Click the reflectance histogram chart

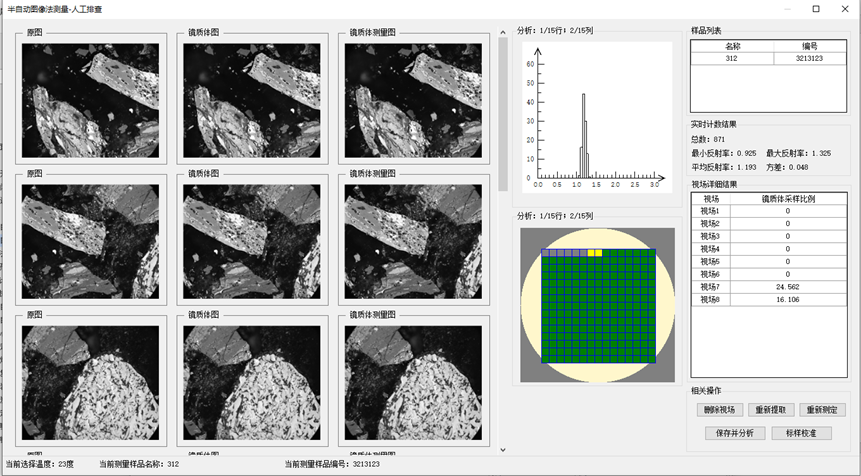594,118
